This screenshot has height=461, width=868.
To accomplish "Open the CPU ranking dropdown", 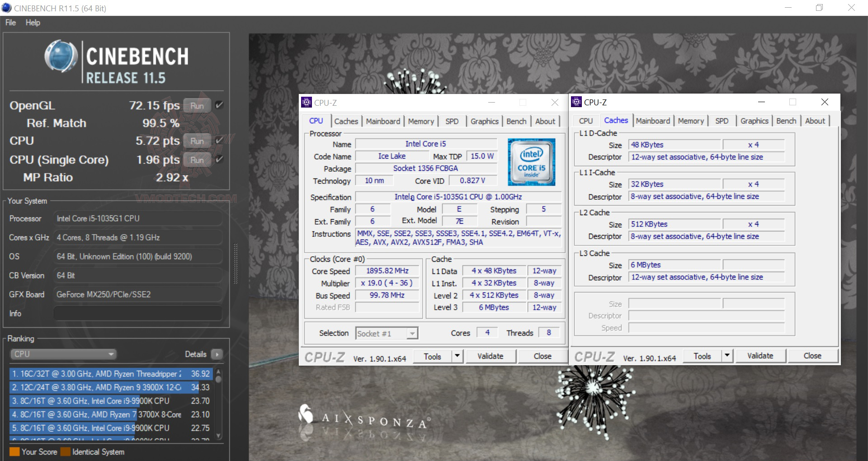I will [63, 354].
